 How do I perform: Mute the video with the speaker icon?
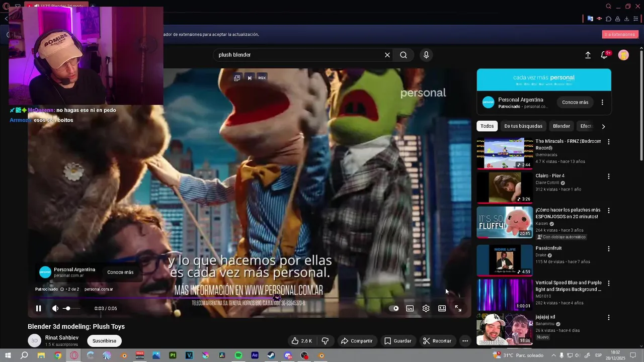[x=55, y=308]
